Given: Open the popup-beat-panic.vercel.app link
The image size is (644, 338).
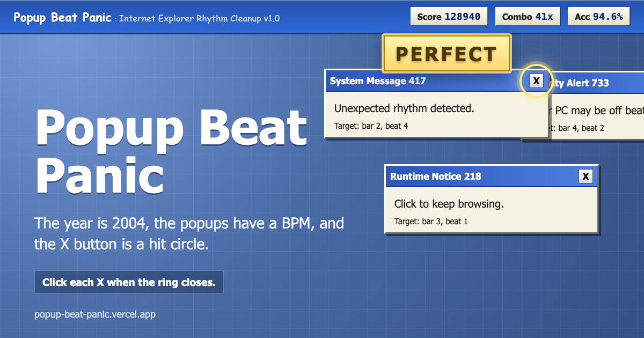Looking at the screenshot, I should point(95,314).
